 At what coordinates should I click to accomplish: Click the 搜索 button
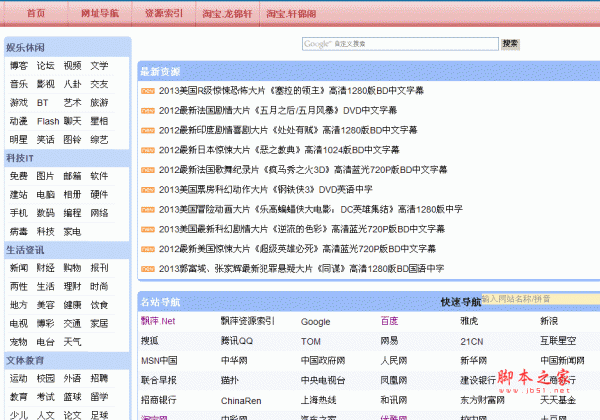point(510,44)
